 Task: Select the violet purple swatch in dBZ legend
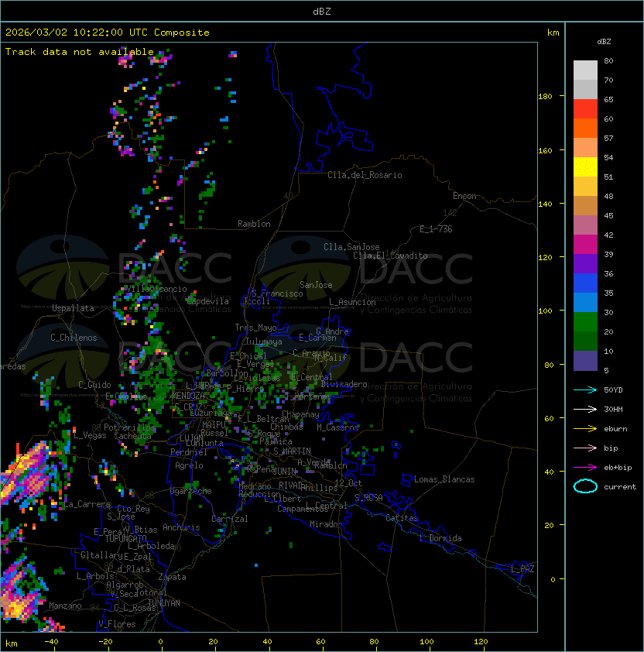(585, 264)
